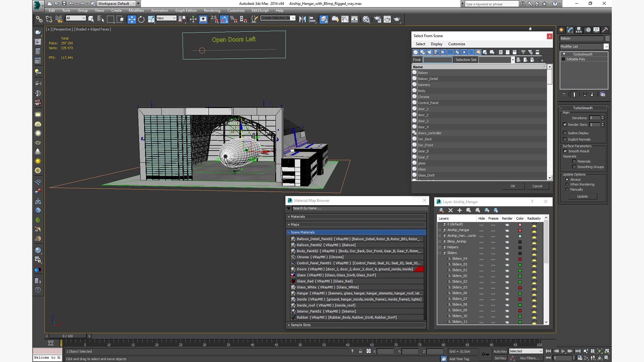Click Create New Layer in Layer window
The image size is (644, 362).
(441, 210)
